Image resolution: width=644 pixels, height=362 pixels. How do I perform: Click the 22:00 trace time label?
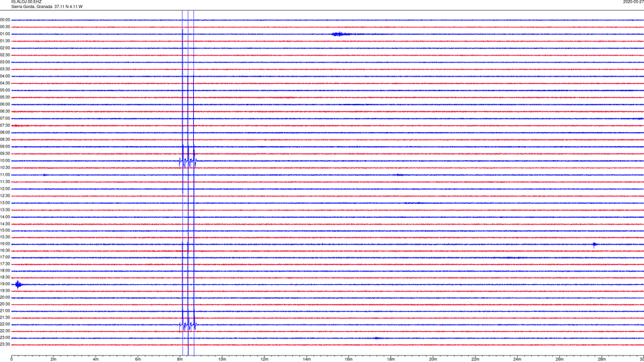5,324
